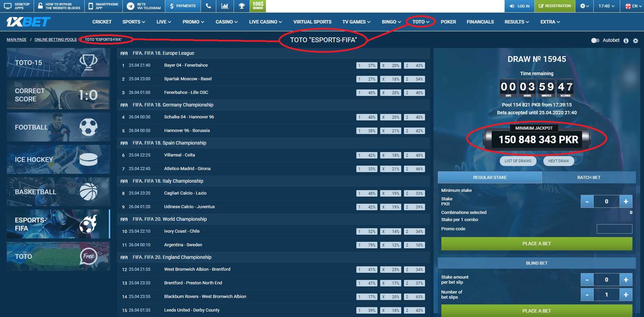Click the Stake PKR value field
This screenshot has height=317, width=644.
click(606, 201)
